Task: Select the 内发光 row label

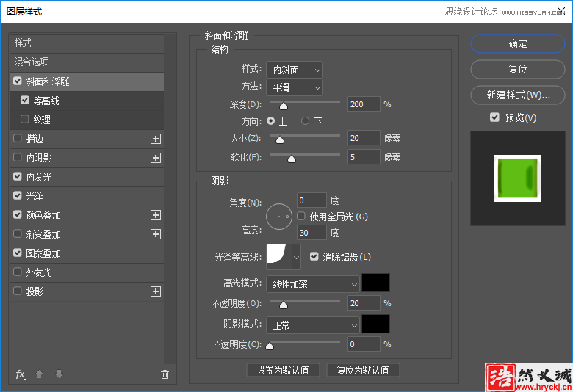Action: tap(39, 177)
